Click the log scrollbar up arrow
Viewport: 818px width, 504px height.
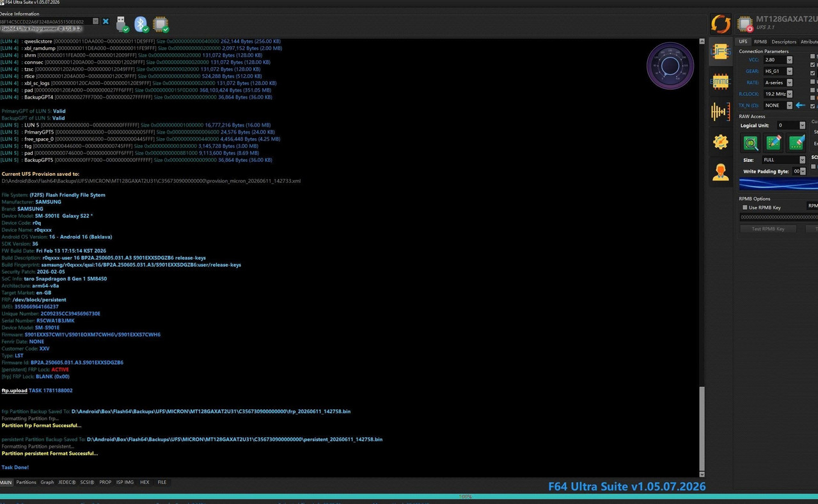702,41
